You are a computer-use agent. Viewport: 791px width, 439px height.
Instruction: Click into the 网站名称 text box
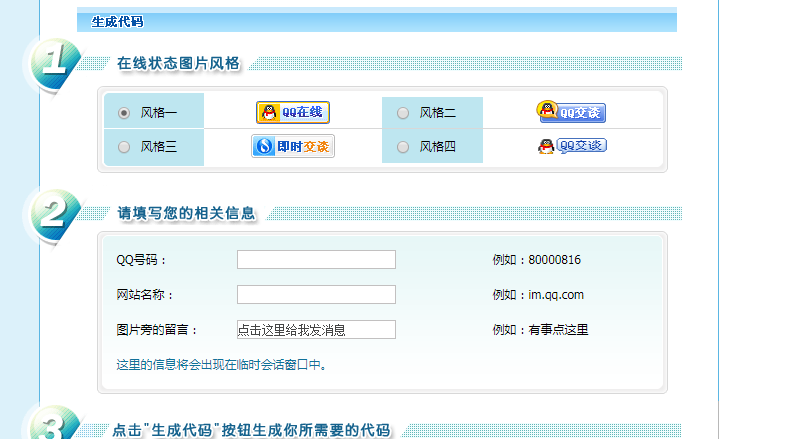click(316, 295)
